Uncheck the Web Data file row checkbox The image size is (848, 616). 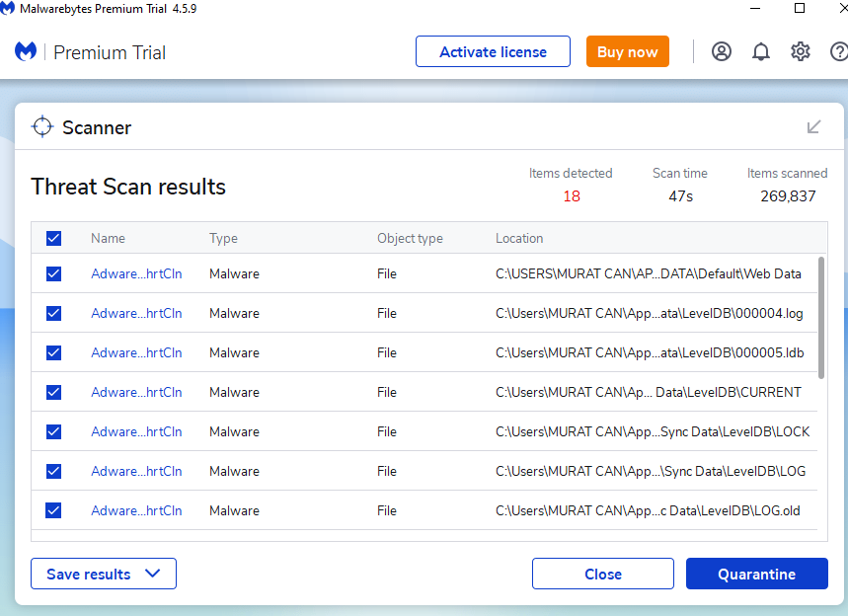tap(53, 273)
